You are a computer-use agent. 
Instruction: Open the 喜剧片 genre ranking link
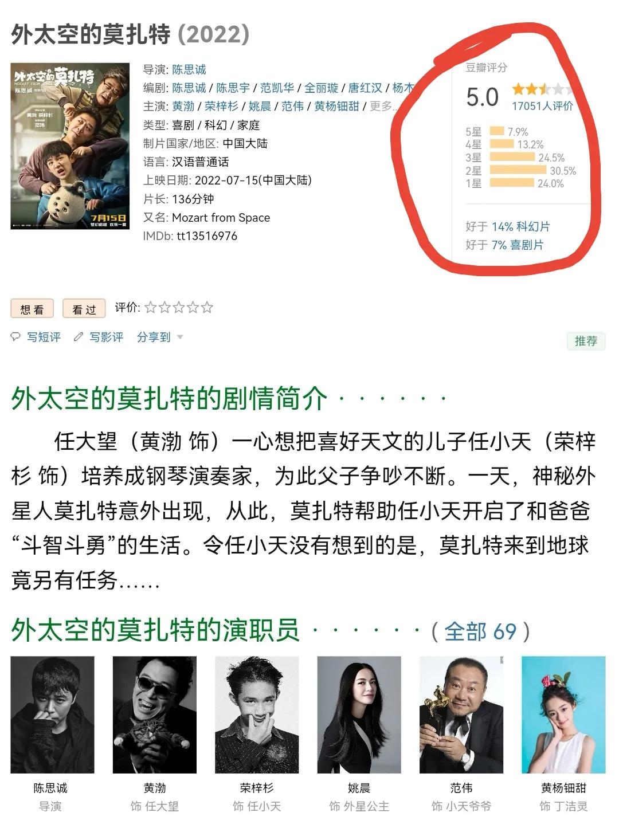(x=518, y=245)
